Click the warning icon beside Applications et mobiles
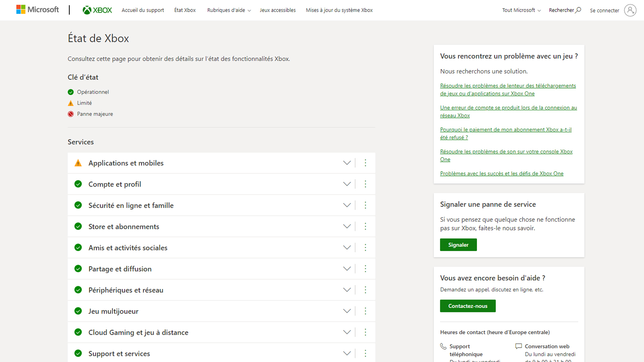This screenshot has height=362, width=644. click(78, 163)
